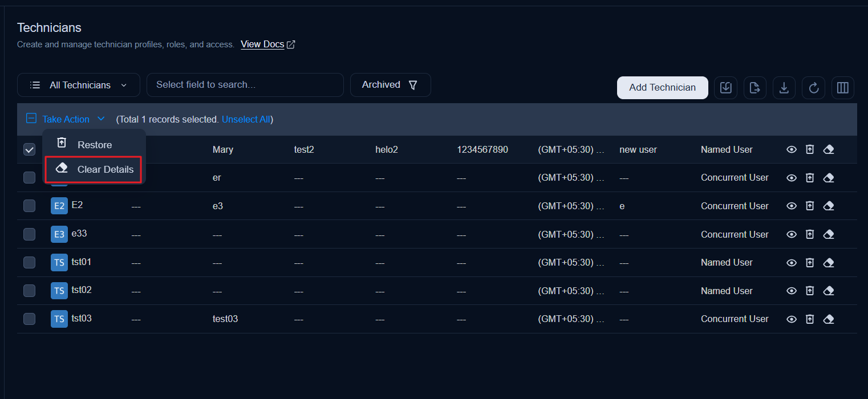Uncheck the selected checkbox in Mary's row

tap(29, 149)
